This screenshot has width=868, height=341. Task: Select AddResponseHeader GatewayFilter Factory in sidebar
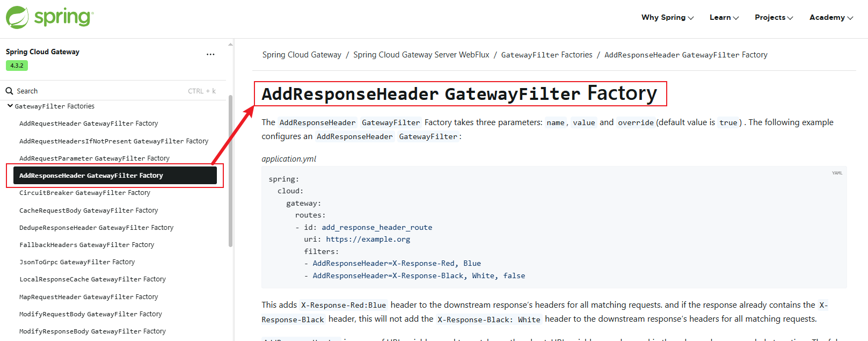[x=115, y=176]
